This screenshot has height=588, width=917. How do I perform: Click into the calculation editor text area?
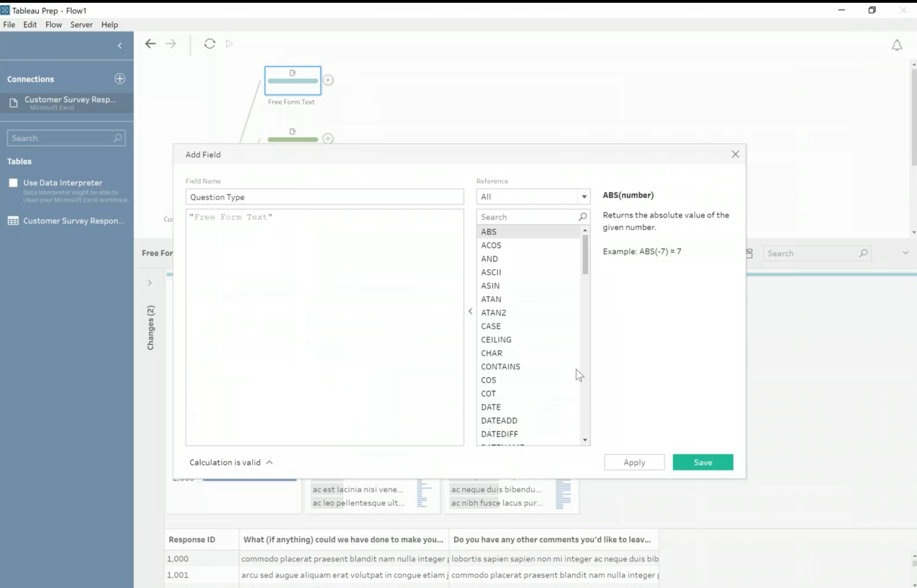(325, 328)
